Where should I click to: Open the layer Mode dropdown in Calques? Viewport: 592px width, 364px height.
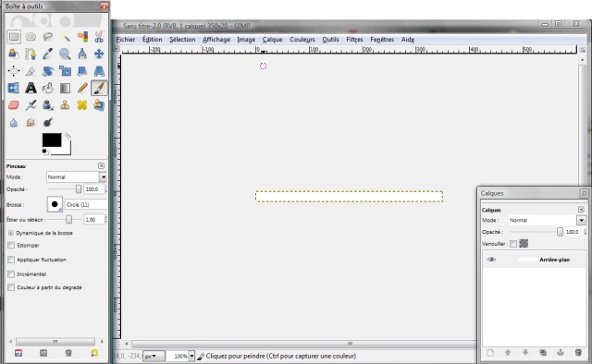(547, 220)
